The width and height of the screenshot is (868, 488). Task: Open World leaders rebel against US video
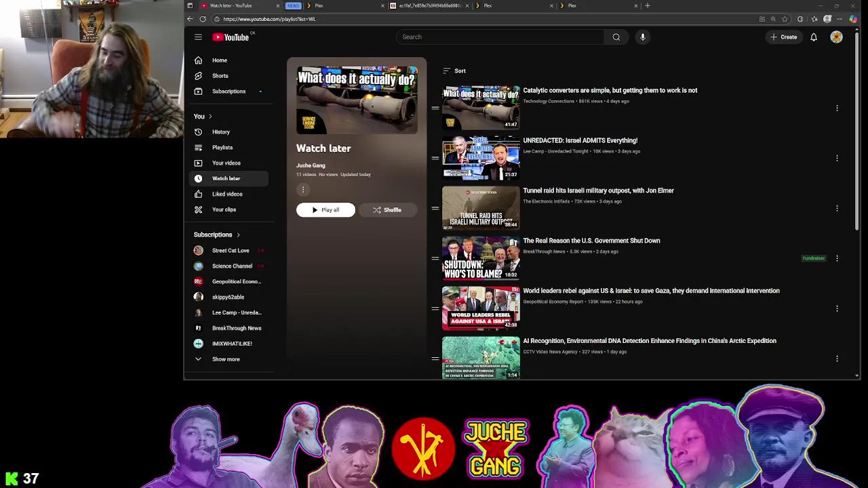tap(651, 291)
